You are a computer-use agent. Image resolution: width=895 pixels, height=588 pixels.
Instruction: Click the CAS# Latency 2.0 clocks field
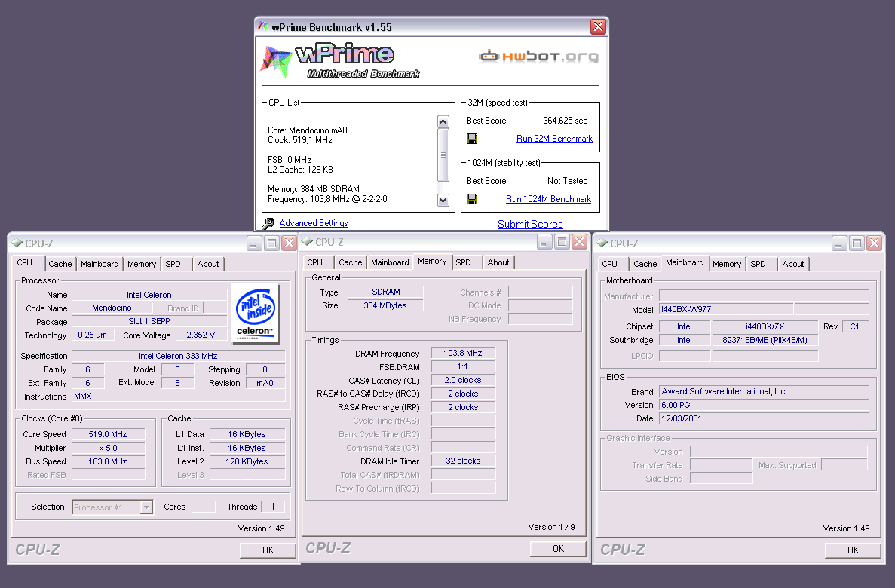point(463,380)
